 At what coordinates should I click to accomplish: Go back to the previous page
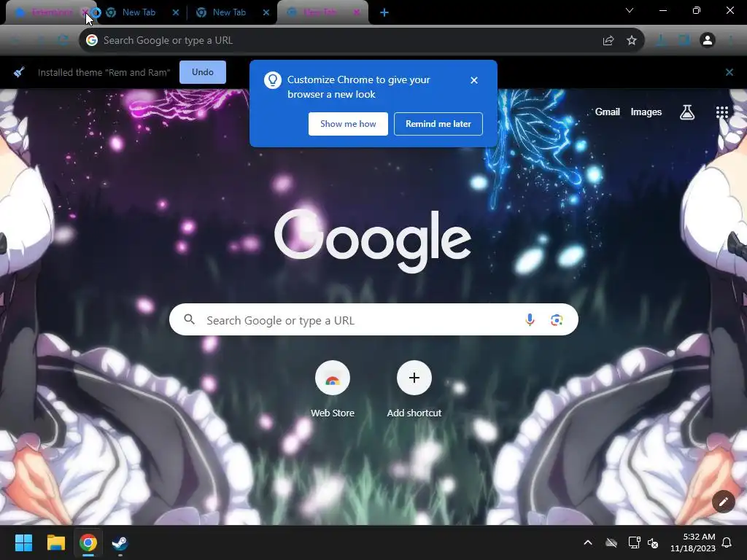click(x=15, y=41)
